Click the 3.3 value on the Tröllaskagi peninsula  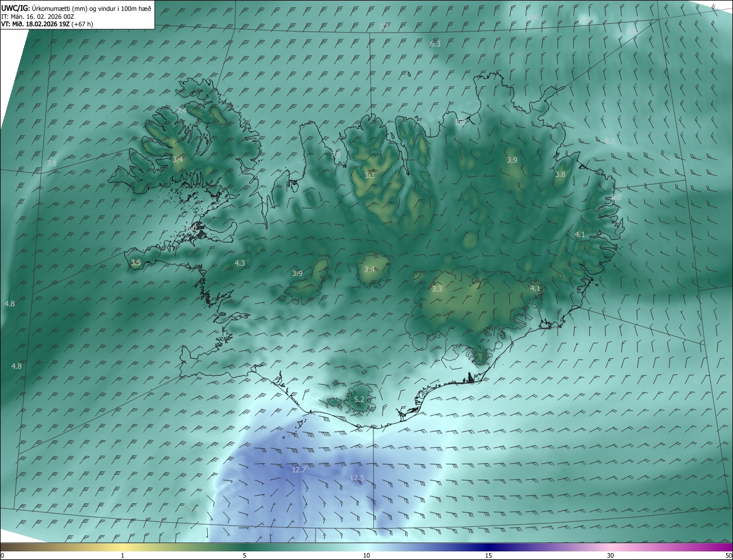coord(369,175)
